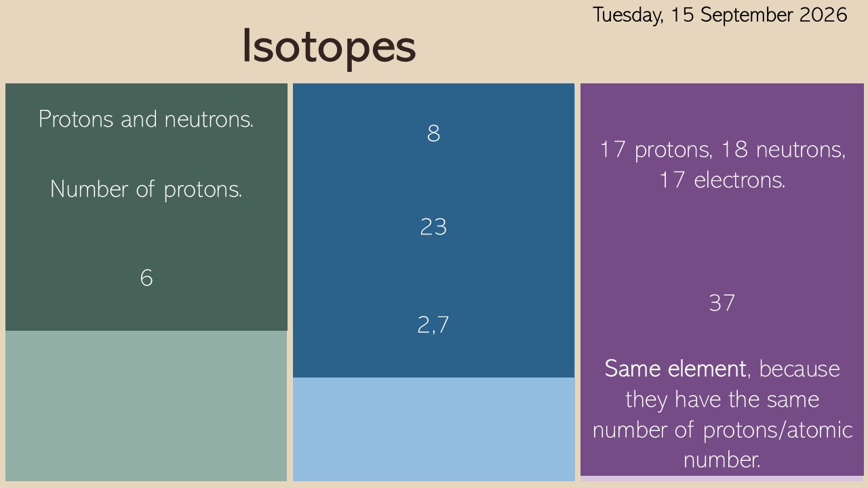Click the number 37 in purple box
Screen dimensions: 868x488
(722, 303)
